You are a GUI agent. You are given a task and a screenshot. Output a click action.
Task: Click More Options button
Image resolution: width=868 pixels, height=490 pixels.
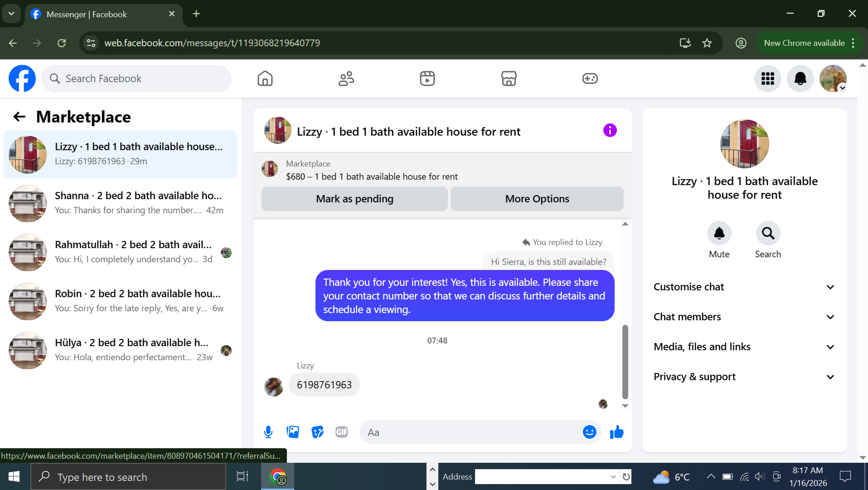click(537, 199)
